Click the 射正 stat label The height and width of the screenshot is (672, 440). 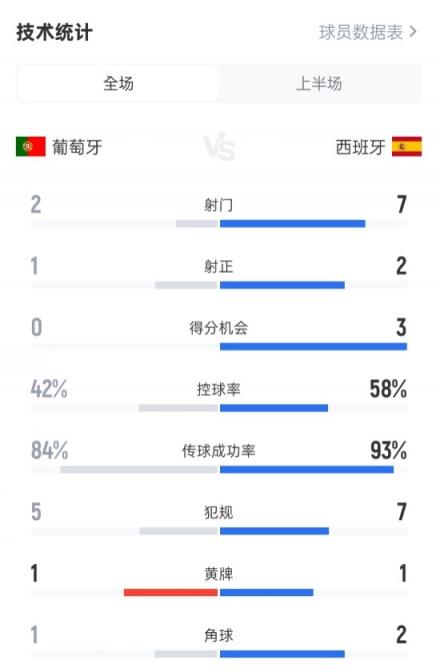219,267
